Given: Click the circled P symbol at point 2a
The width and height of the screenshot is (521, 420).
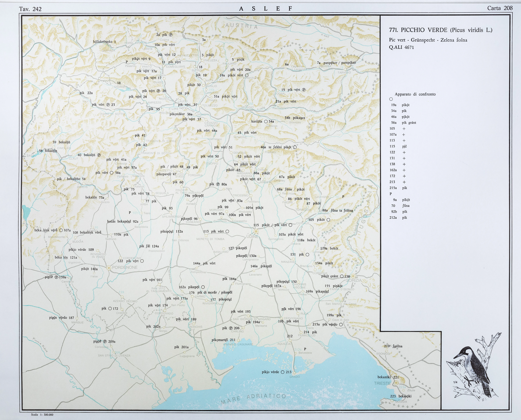Looking at the screenshot, I should click(x=171, y=35).
